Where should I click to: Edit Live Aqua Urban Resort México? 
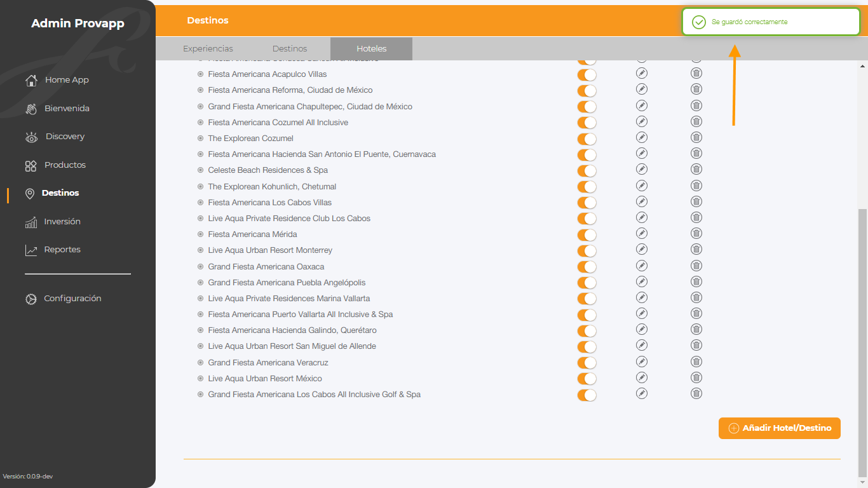point(642,377)
